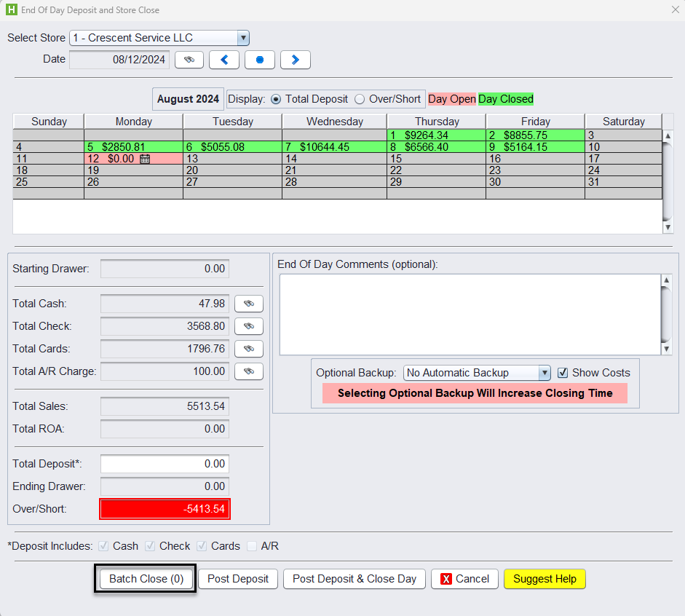Image resolution: width=685 pixels, height=616 pixels.
Task: Click into the Total Deposit input field
Action: tap(165, 464)
